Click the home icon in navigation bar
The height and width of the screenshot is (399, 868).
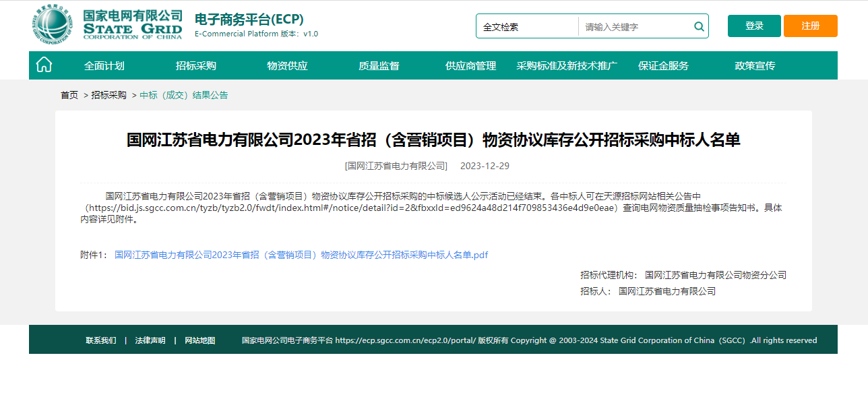44,65
